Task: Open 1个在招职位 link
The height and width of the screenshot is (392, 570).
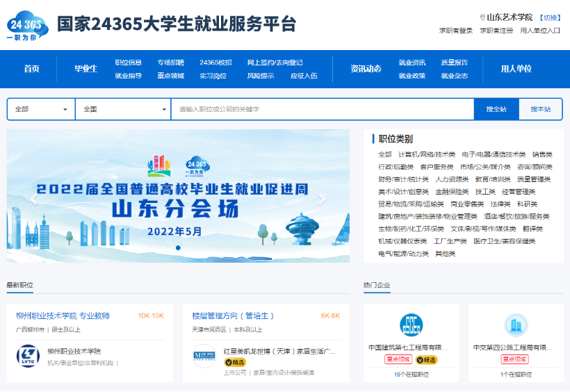Action: tap(516, 375)
